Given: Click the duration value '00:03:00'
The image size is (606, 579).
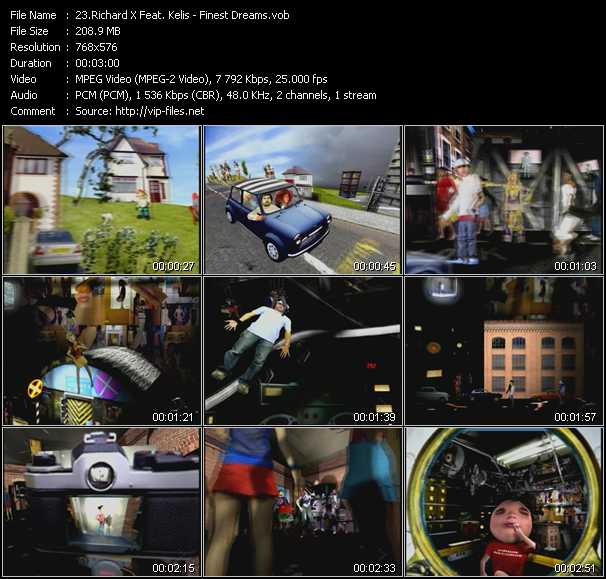Looking at the screenshot, I should (97, 63).
